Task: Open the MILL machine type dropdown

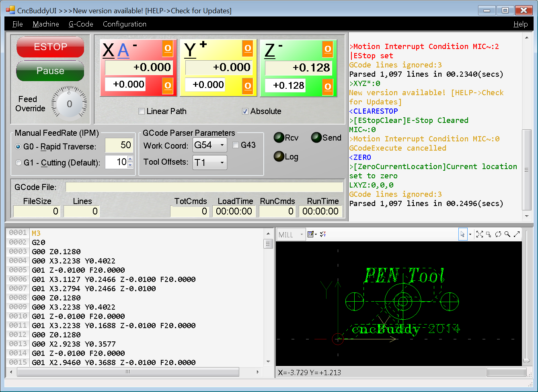Action: pyautogui.click(x=291, y=235)
